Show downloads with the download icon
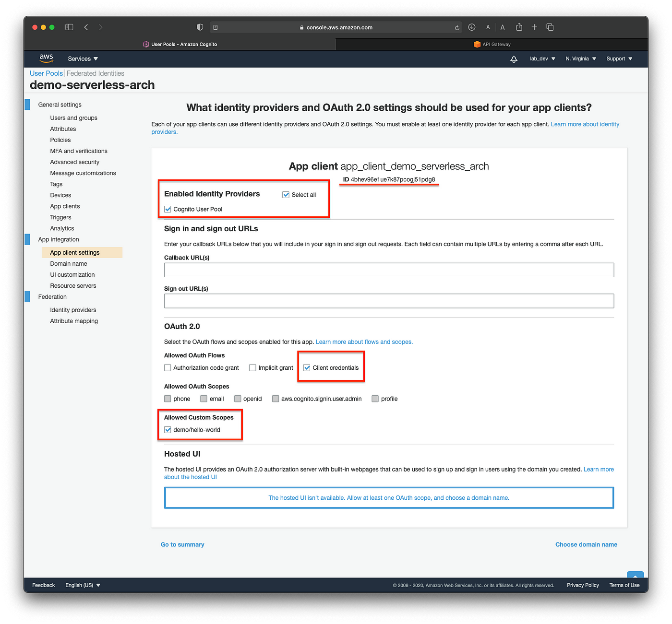This screenshot has width=672, height=624. (x=472, y=27)
